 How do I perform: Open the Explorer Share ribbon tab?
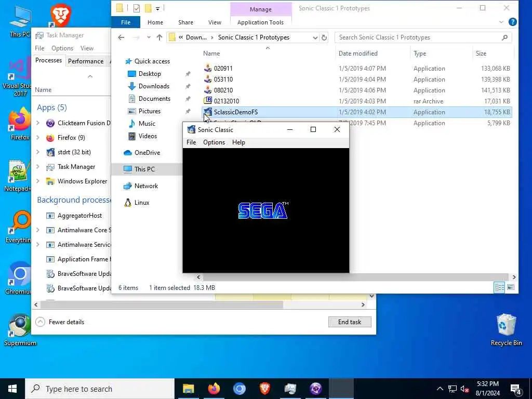click(x=185, y=22)
